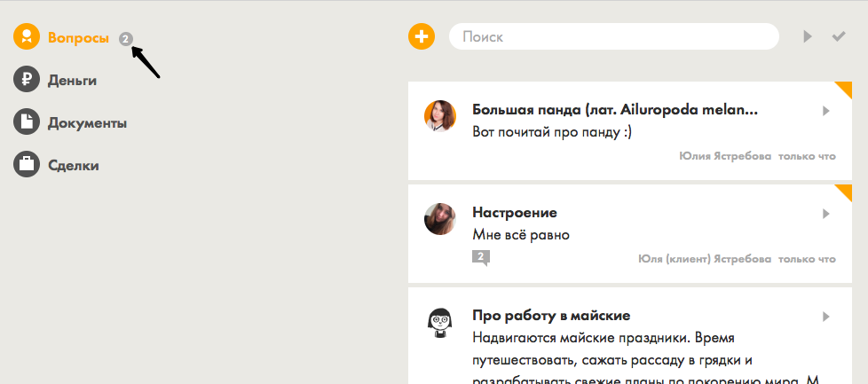
Task: Click the ruble Деньги icon
Action: coord(27,80)
